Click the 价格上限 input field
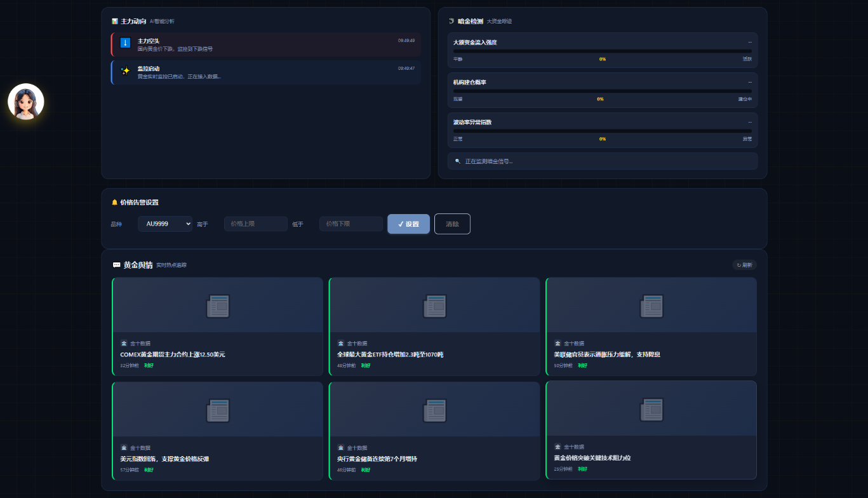The width and height of the screenshot is (868, 498). [256, 224]
